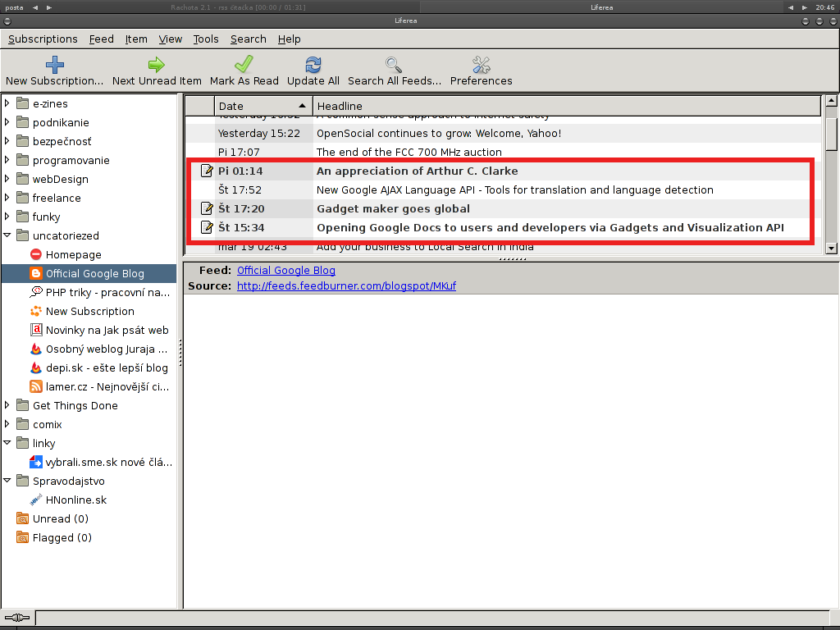Open the Search menu
The width and height of the screenshot is (840, 630).
[x=248, y=39]
